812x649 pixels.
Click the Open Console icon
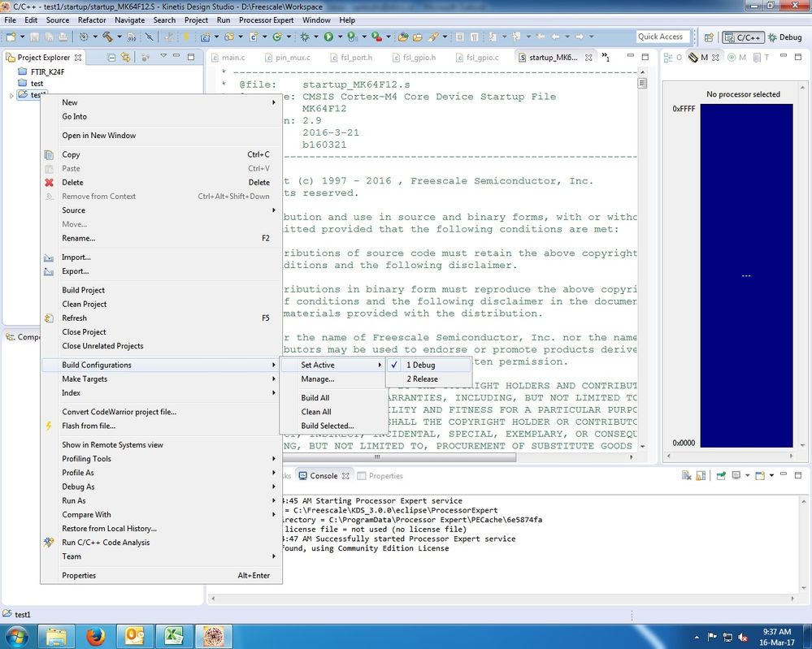click(759, 476)
